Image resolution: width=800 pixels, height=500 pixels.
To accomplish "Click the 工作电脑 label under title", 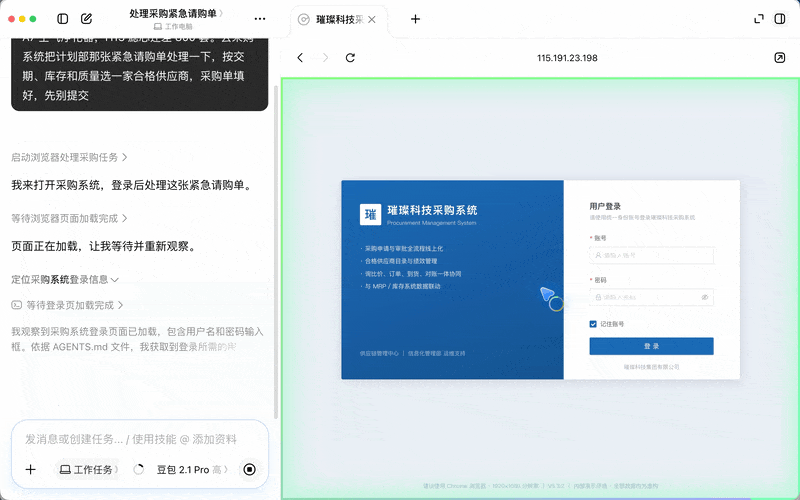I will [173, 27].
